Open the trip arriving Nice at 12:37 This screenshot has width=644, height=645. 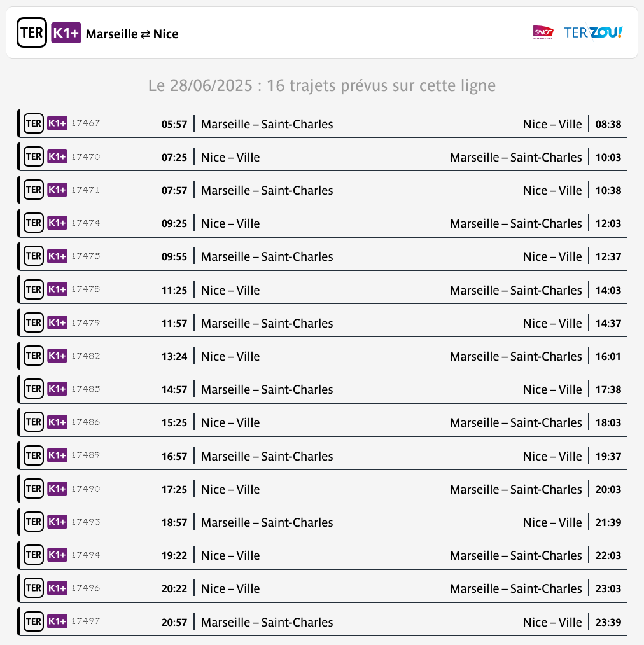322,256
